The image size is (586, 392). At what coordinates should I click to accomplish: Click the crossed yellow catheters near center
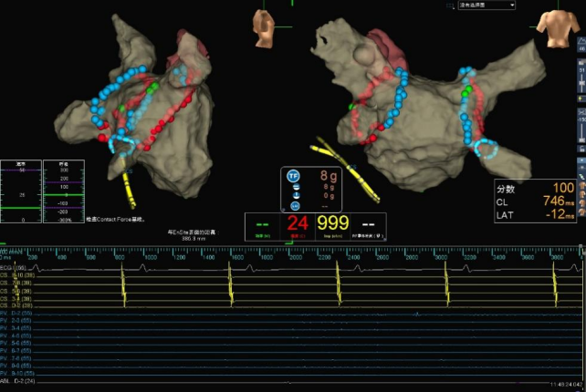click(x=346, y=170)
